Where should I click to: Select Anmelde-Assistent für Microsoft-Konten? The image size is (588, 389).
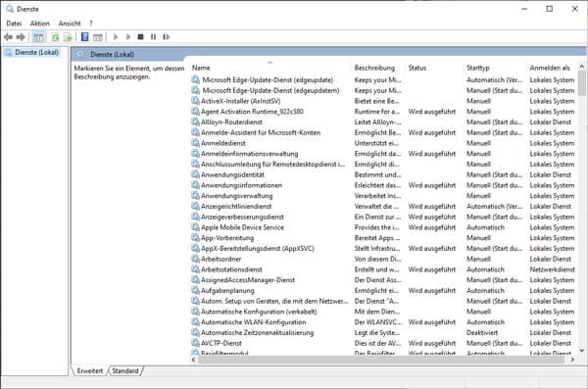pos(383,132)
